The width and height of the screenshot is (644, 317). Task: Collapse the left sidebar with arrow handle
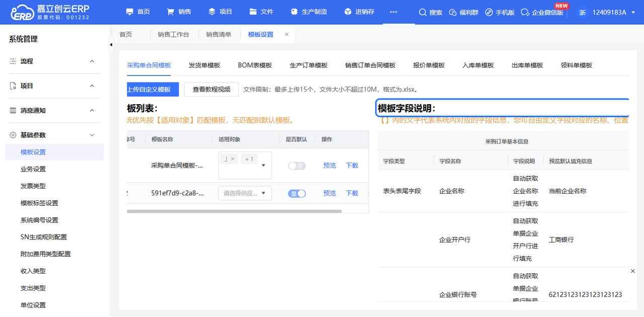coord(111,45)
